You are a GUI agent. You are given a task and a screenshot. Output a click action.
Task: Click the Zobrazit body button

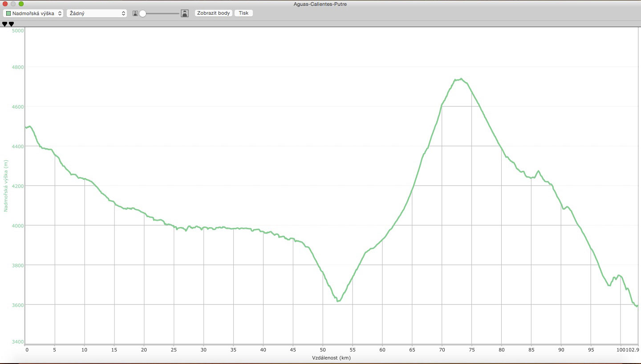[214, 13]
